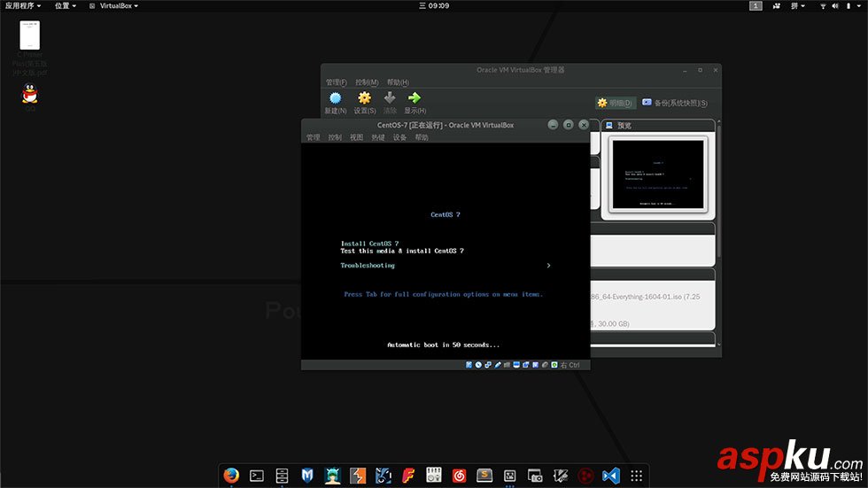The height and width of the screenshot is (488, 868).
Task: Open NetEase Cloud Music red icon in dock
Action: (459, 476)
